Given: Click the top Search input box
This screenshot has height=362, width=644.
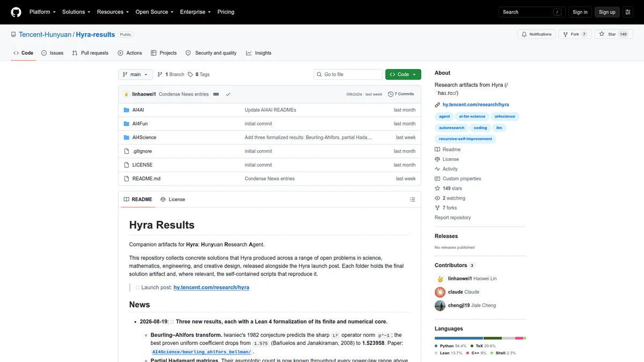Looking at the screenshot, I should coord(531,12).
